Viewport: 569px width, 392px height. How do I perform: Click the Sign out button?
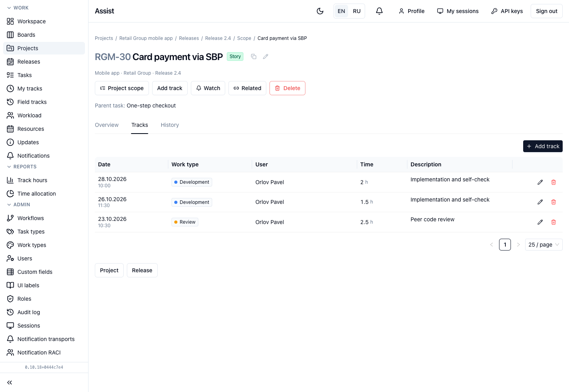[x=546, y=11]
